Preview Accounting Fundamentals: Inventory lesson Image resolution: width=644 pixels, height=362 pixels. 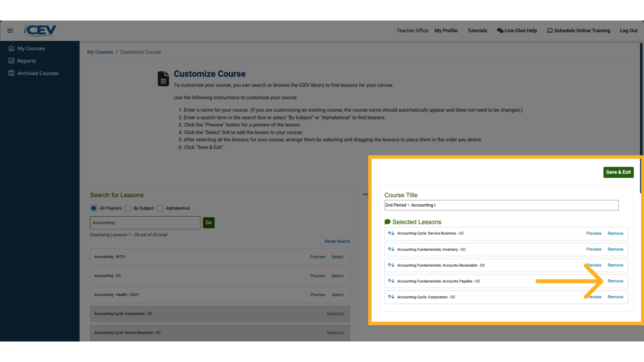coord(594,249)
